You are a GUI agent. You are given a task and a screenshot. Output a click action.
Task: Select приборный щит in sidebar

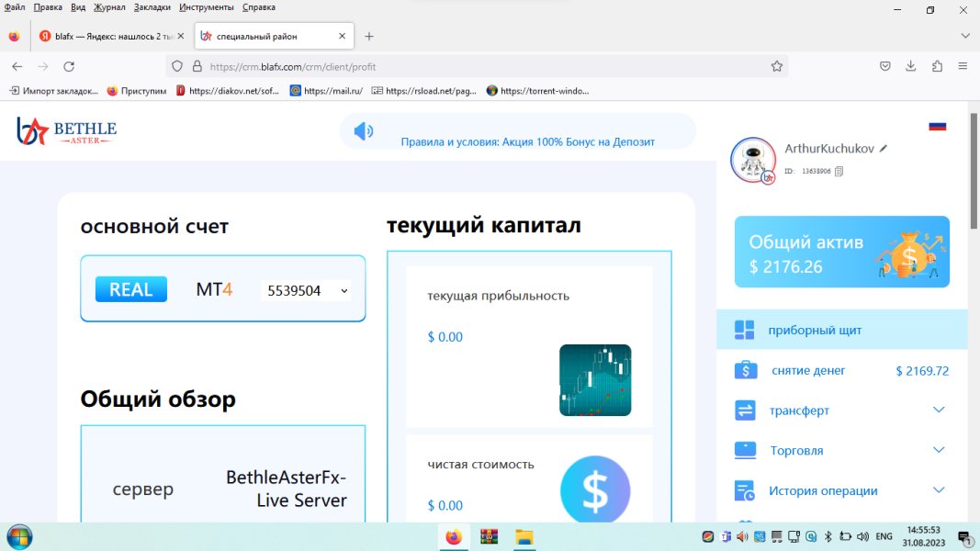point(815,330)
